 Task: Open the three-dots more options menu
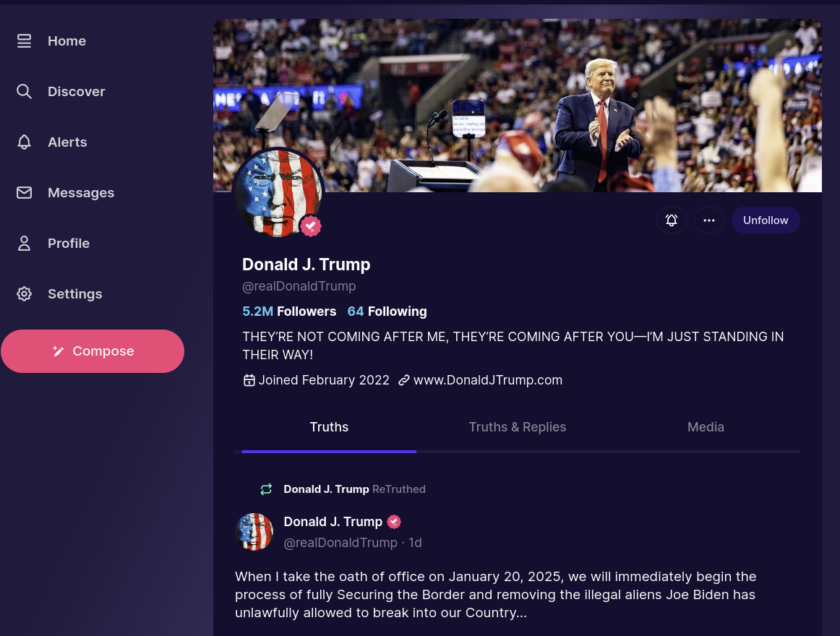tap(708, 220)
